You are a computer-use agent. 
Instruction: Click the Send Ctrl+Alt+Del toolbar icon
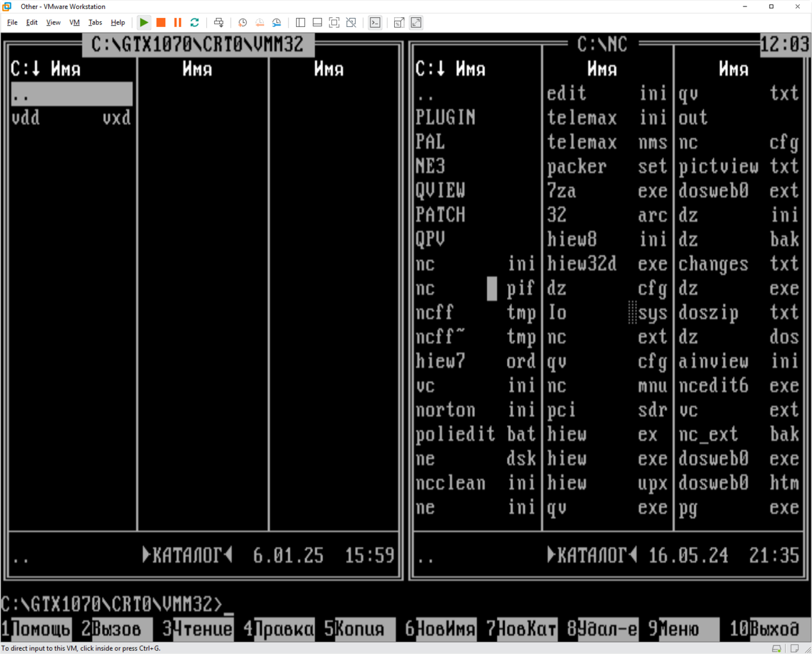click(x=219, y=22)
